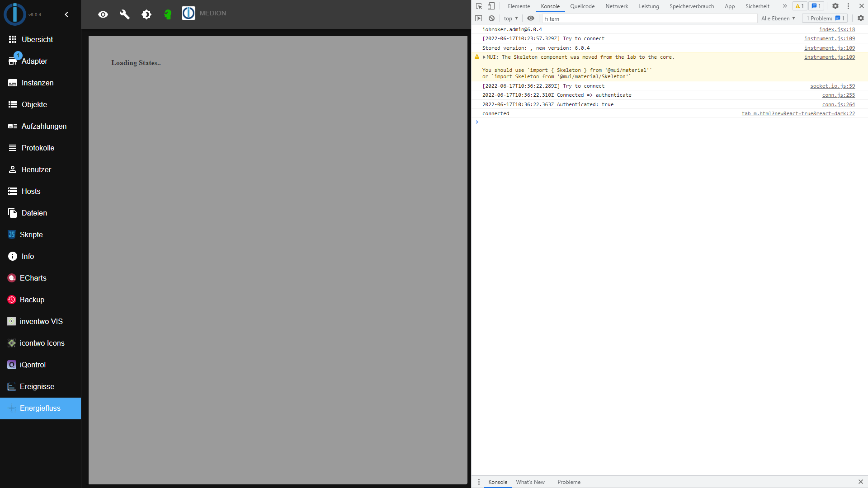Toggle dark/light theme brightness icon
This screenshot has width=868, height=488.
tap(146, 14)
